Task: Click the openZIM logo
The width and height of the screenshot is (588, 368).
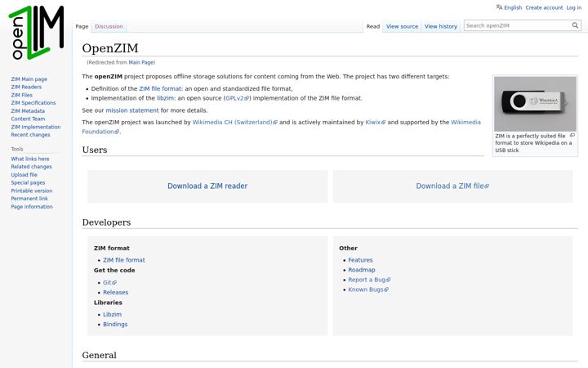Action: 36,33
